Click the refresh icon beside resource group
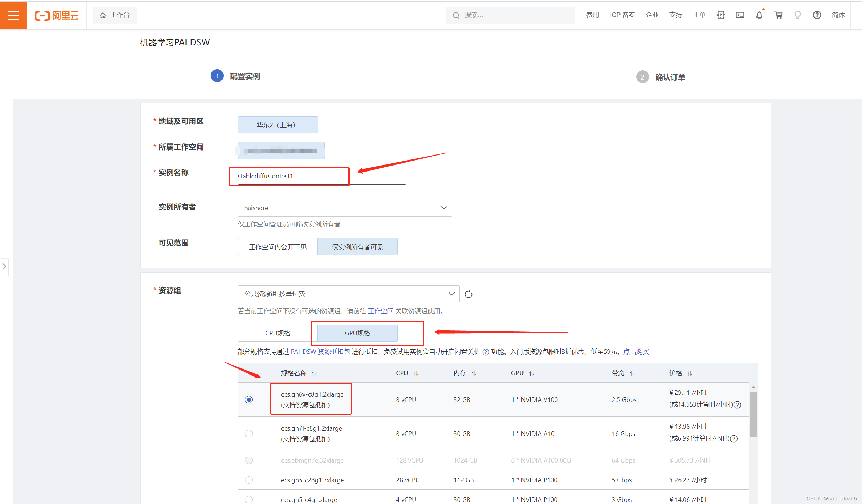Viewport: 862px width, 504px height. point(468,294)
